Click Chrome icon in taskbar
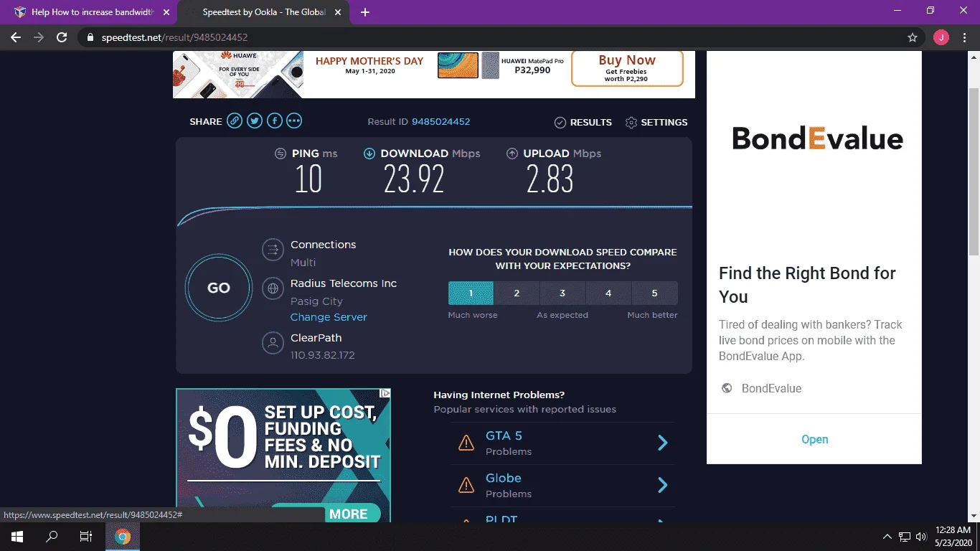This screenshot has height=551, width=980. (x=123, y=537)
